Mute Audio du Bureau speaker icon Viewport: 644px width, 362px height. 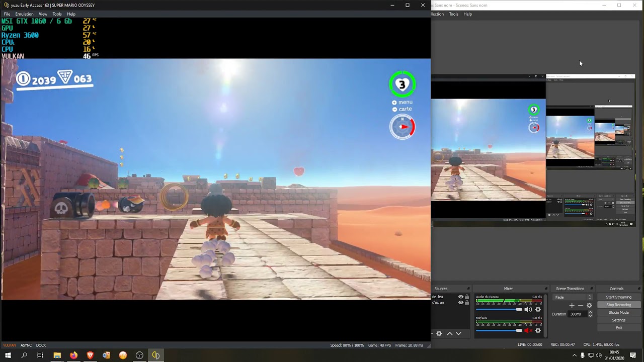[528, 309]
